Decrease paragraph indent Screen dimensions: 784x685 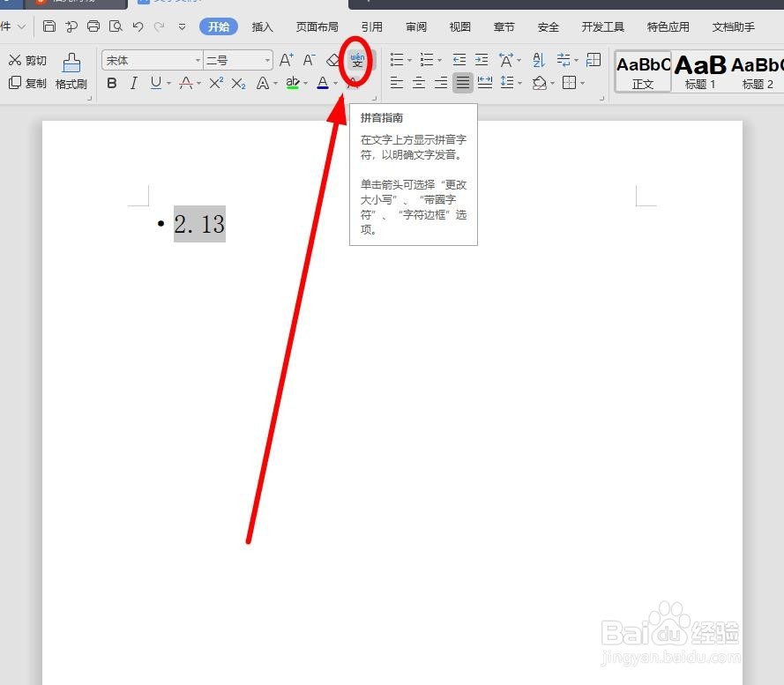coord(459,60)
